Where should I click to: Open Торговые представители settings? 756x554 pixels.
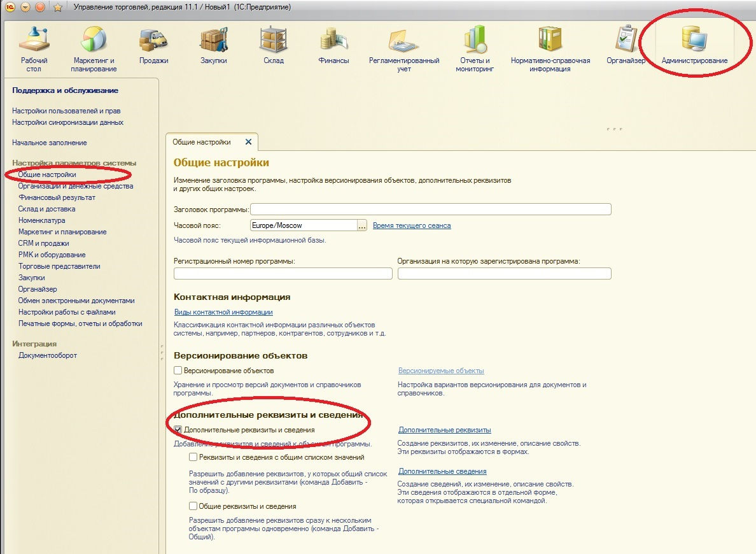(x=59, y=266)
